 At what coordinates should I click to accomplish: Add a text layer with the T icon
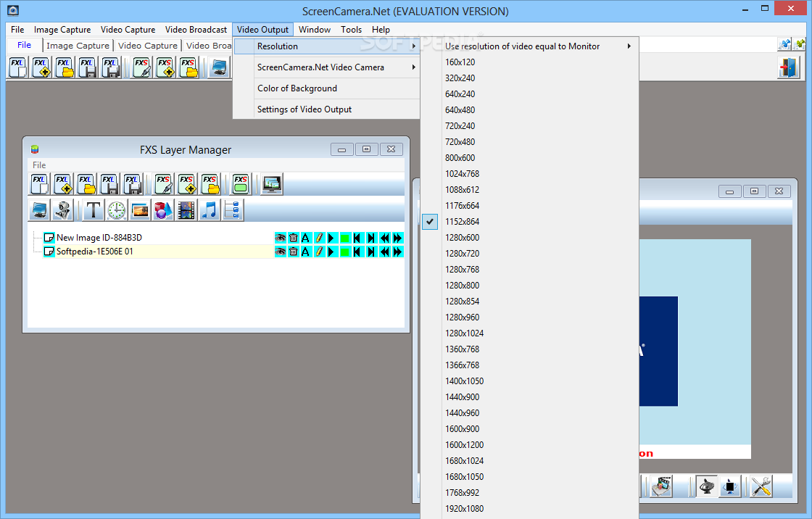tap(94, 209)
